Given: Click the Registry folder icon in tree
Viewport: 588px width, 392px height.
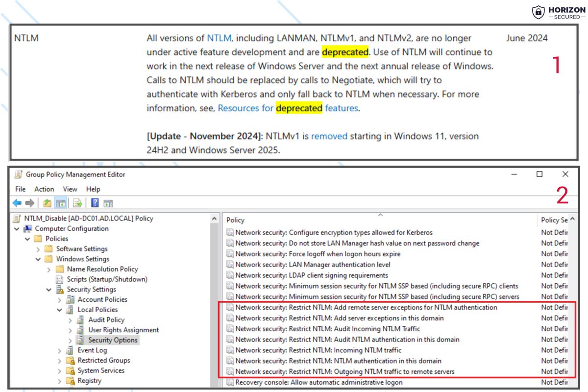Looking at the screenshot, I should 70,381.
